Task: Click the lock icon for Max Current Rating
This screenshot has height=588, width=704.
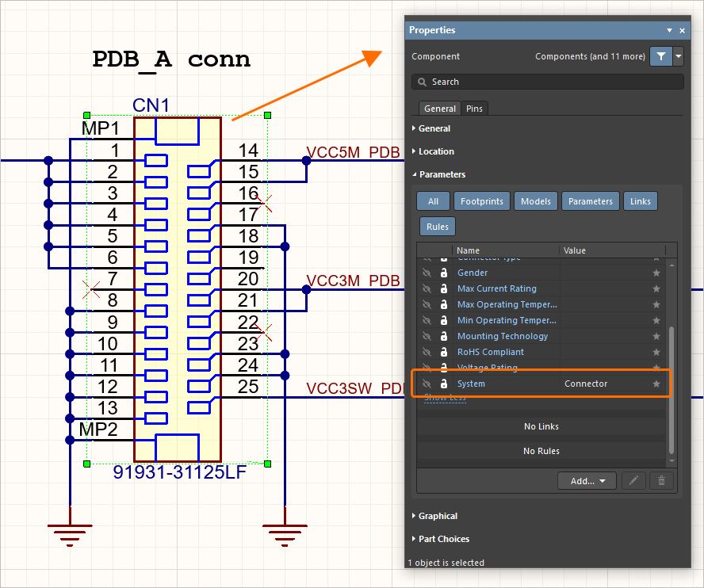Action: (444, 288)
